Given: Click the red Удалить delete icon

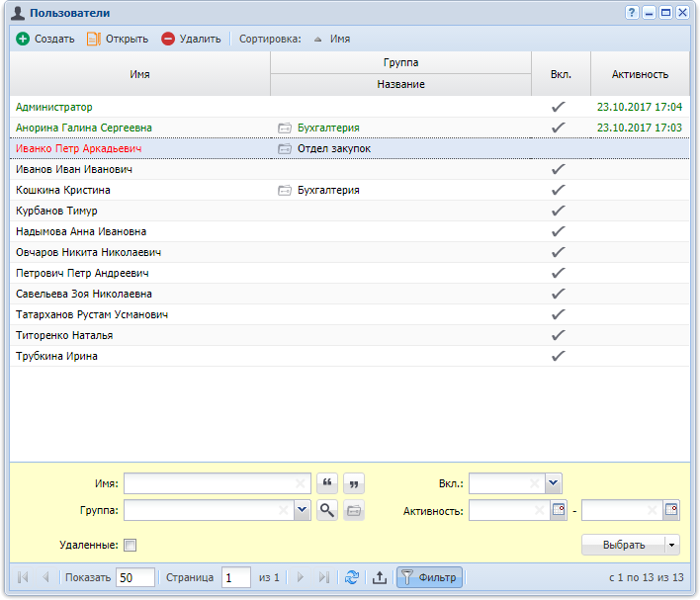Looking at the screenshot, I should coord(168,39).
